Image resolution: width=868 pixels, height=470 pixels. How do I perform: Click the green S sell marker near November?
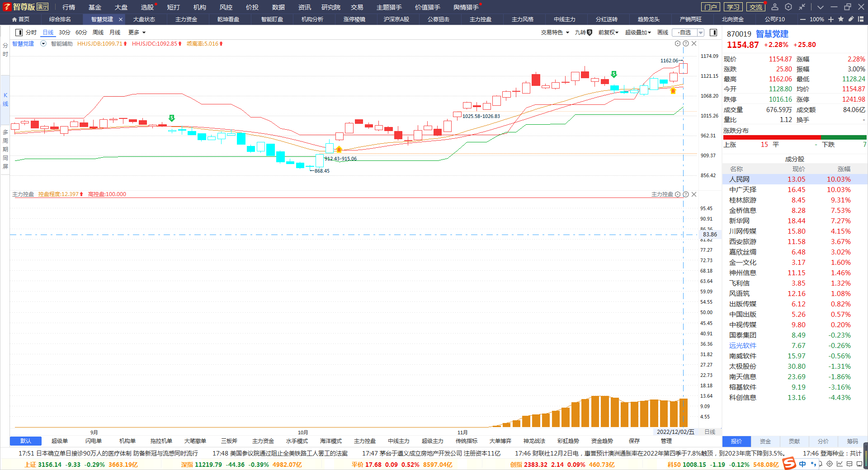pos(614,74)
